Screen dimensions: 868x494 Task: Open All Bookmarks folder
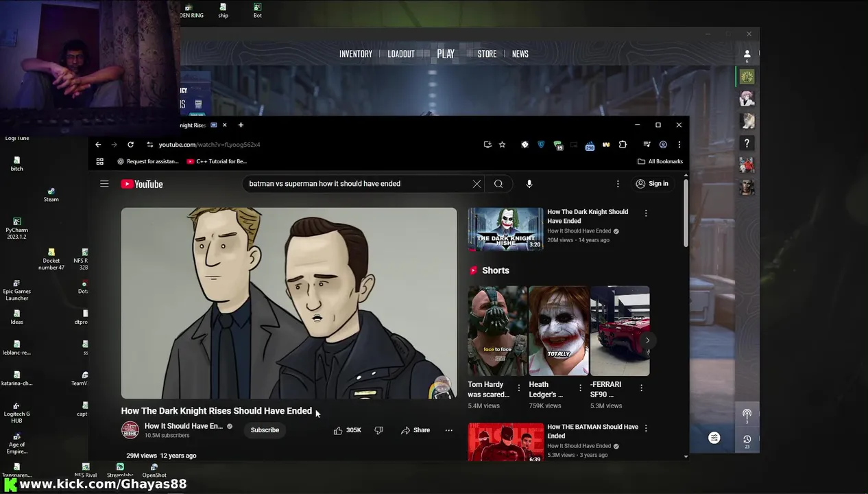[x=660, y=161]
